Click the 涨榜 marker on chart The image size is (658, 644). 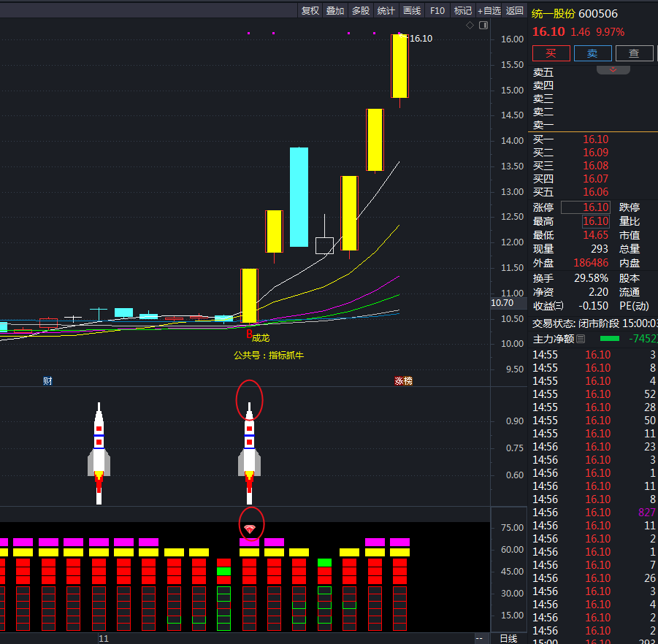[403, 381]
